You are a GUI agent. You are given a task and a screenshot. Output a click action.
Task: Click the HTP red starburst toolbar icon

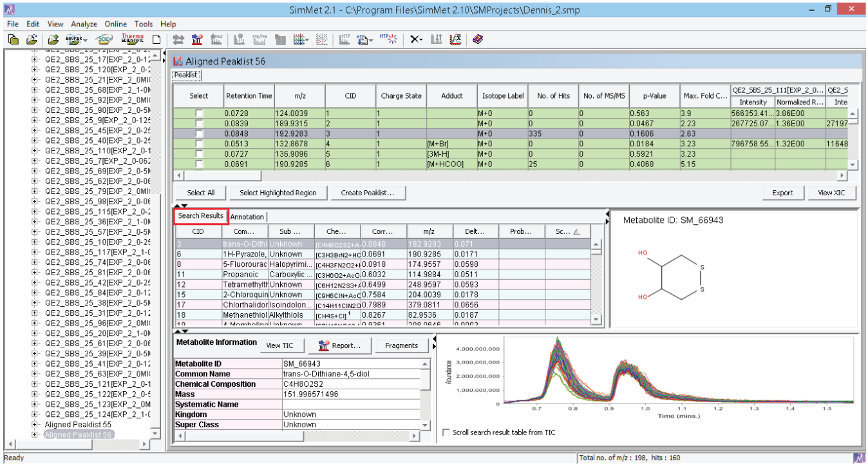tap(389, 39)
